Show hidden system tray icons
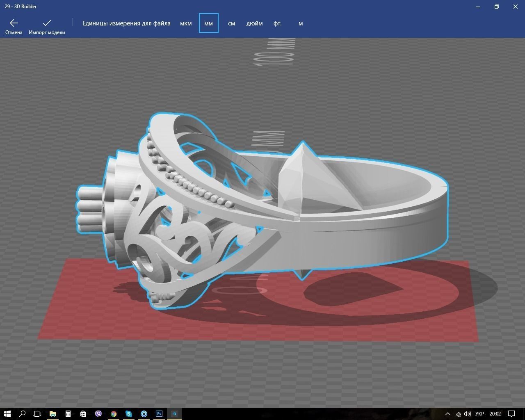Image resolution: width=525 pixels, height=420 pixels. 448,414
